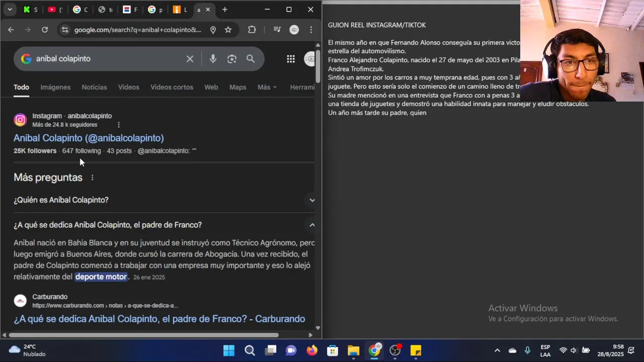Bookmark this page with the star icon
The image size is (644, 362).
228,30
